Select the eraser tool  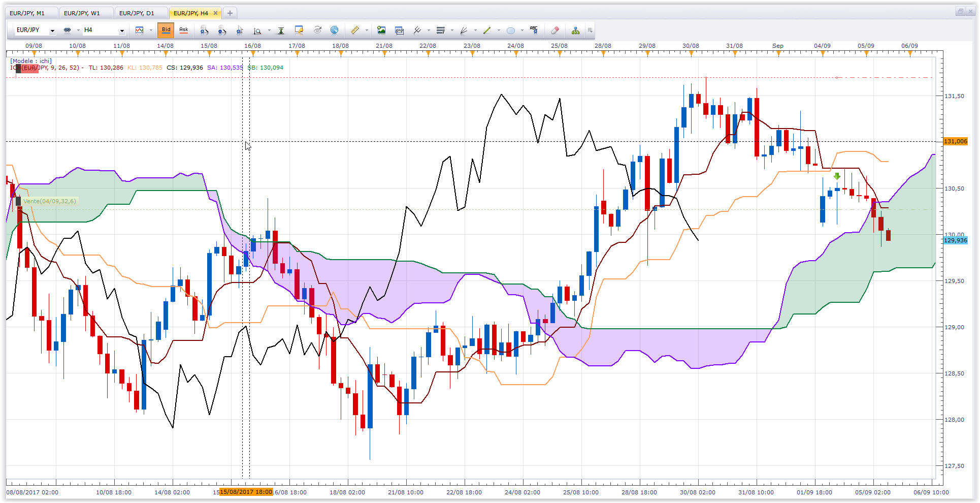(x=554, y=30)
